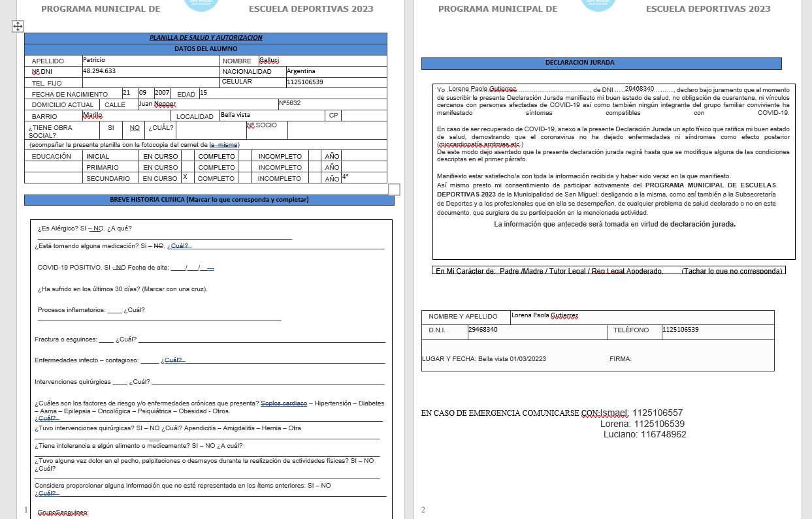Click the DECLARACION JURADA blue header bar
This screenshot has height=519, width=812.
point(601,63)
